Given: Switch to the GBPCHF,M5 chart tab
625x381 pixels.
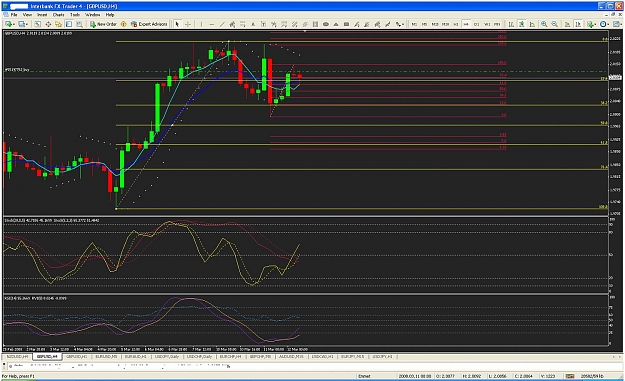Looking at the screenshot, I should click(260, 356).
